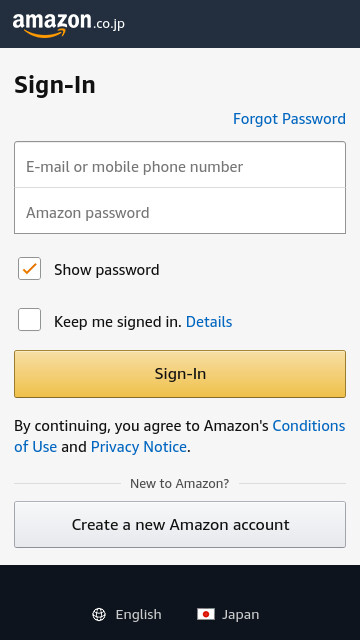Click the New to Amazon? divider text
This screenshot has height=640, width=360.
pyautogui.click(x=180, y=484)
